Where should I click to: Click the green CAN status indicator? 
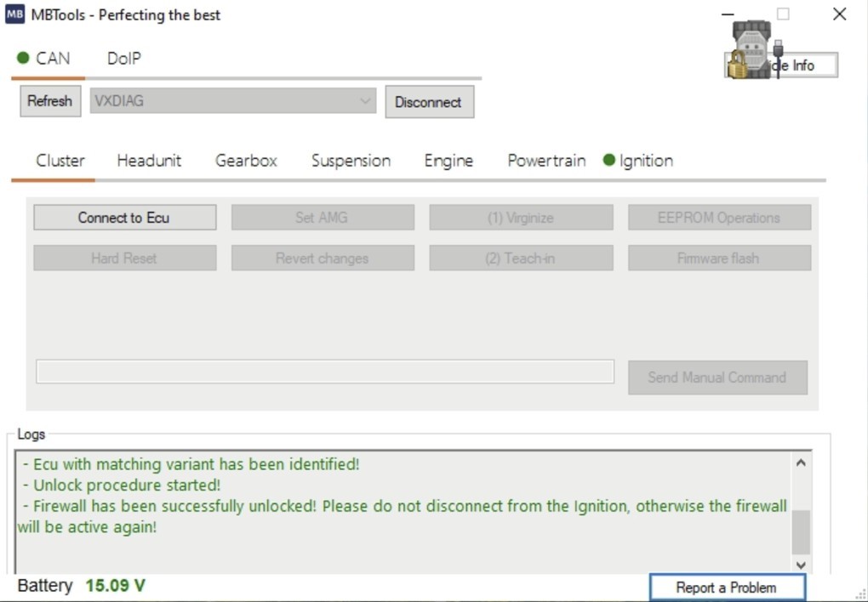[x=23, y=59]
